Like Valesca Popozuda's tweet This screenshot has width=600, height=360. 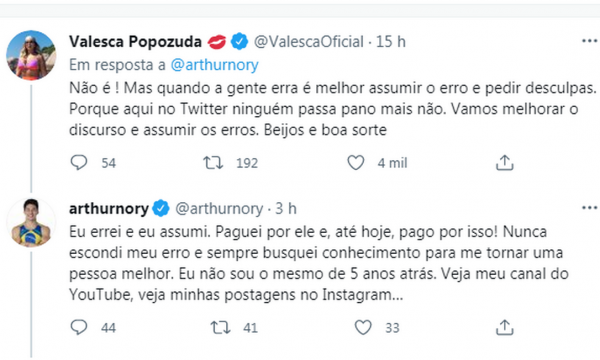355,163
